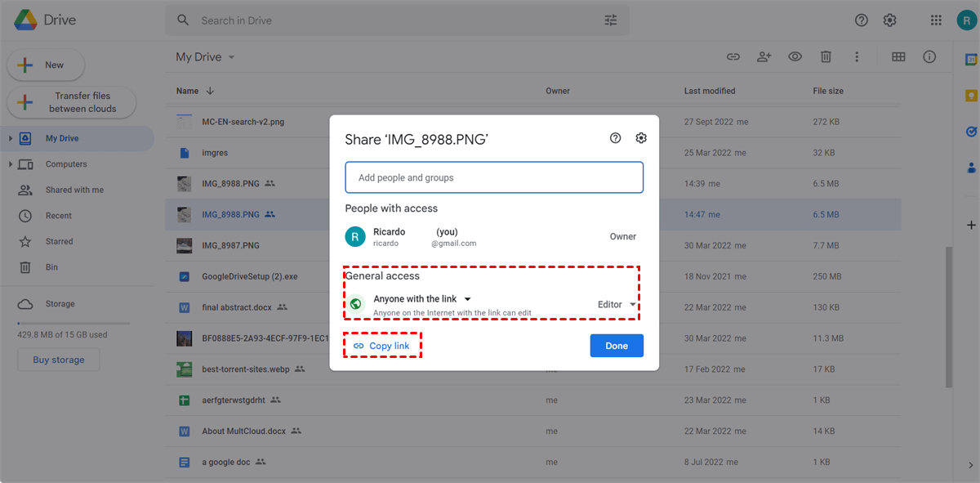Focus the Add people and groups field
The image size is (980, 483).
[494, 177]
